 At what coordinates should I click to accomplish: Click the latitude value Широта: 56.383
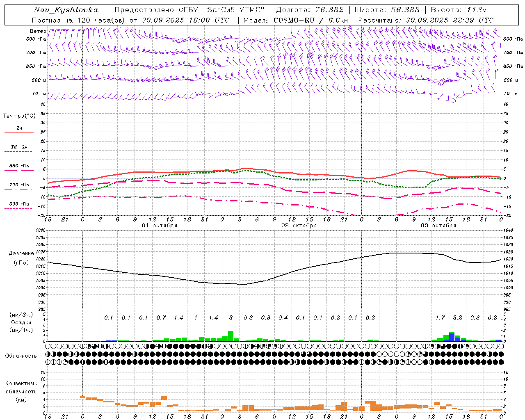pyautogui.click(x=387, y=10)
